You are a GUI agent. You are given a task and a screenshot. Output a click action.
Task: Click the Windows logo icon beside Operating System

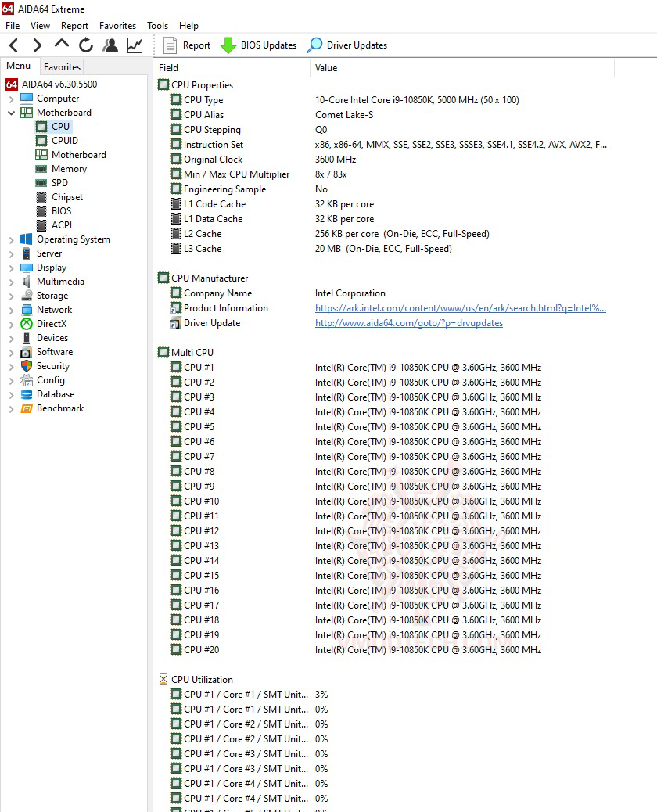click(x=27, y=239)
